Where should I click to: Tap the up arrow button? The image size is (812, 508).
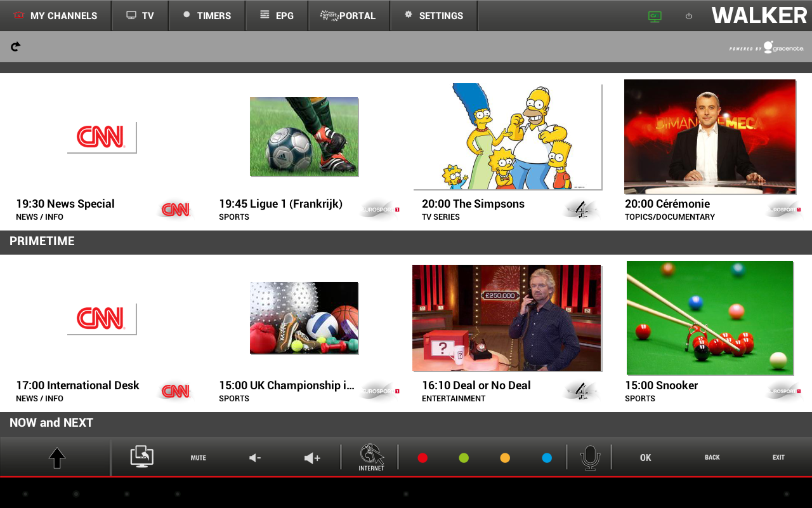tap(57, 458)
